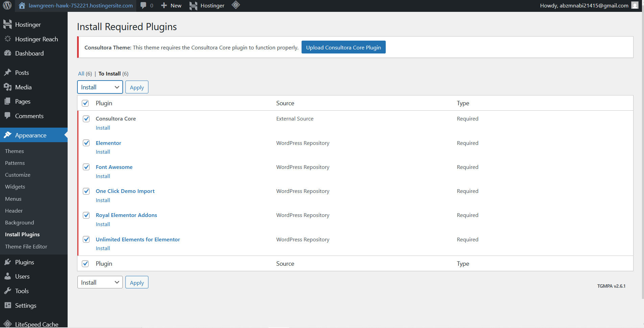Switch to the To Install (6) filter
The image size is (644, 328).
(109, 73)
